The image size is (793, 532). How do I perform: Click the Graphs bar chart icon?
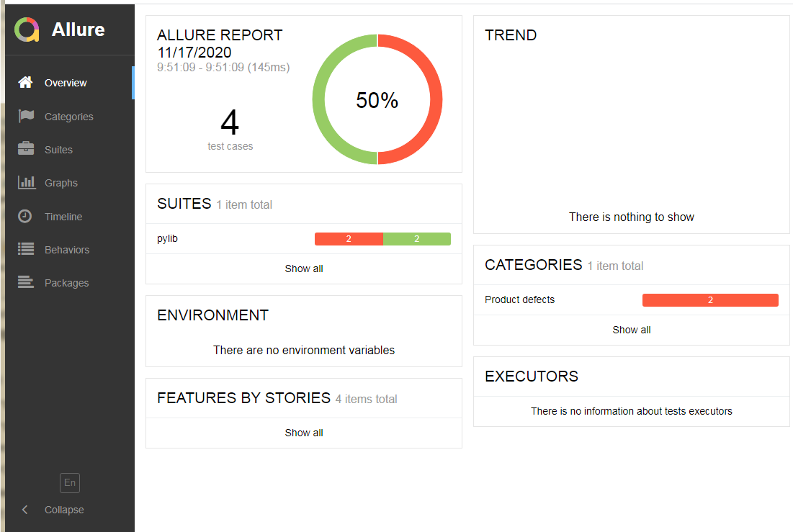coord(27,182)
